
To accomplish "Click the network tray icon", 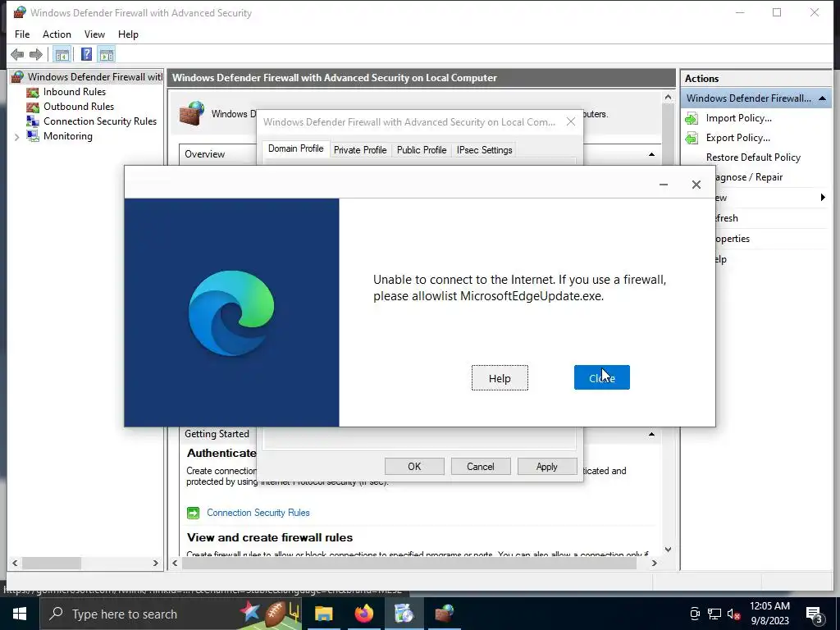I will 714,614.
